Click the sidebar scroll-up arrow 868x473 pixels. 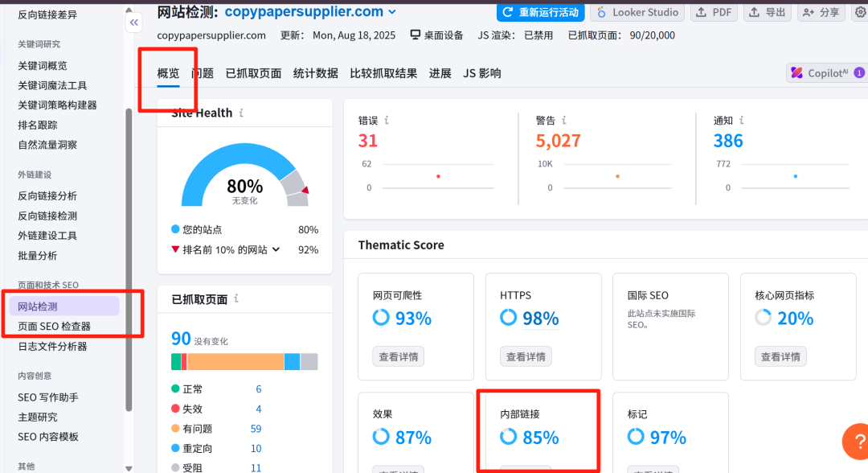pos(129,10)
